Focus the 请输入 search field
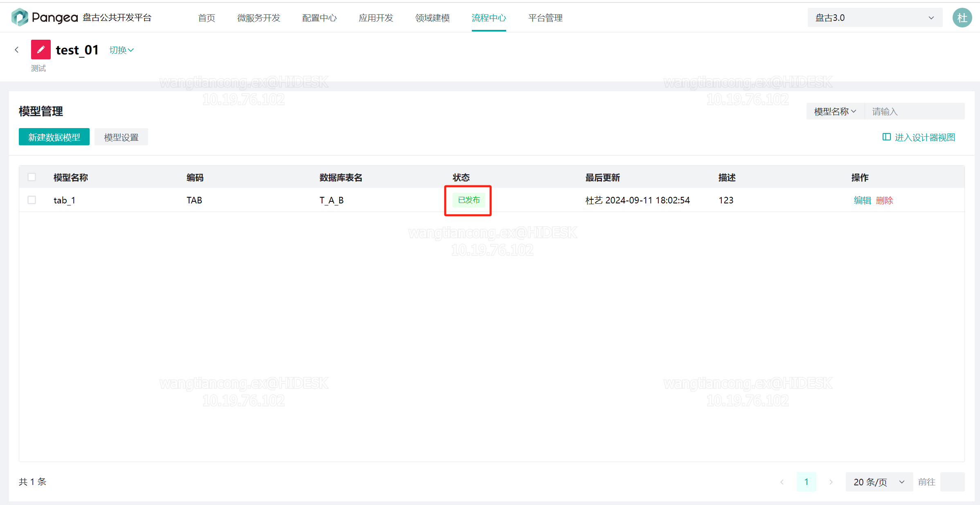 pyautogui.click(x=915, y=111)
